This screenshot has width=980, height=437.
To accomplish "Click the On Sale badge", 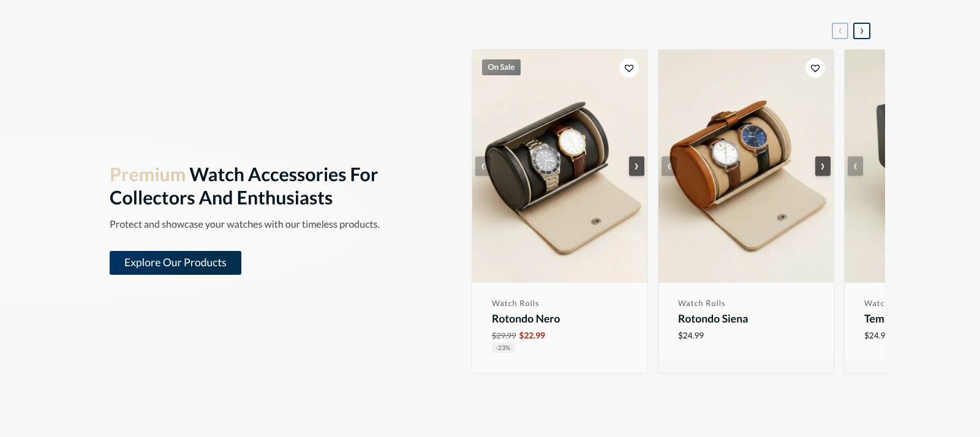I will click(x=501, y=67).
